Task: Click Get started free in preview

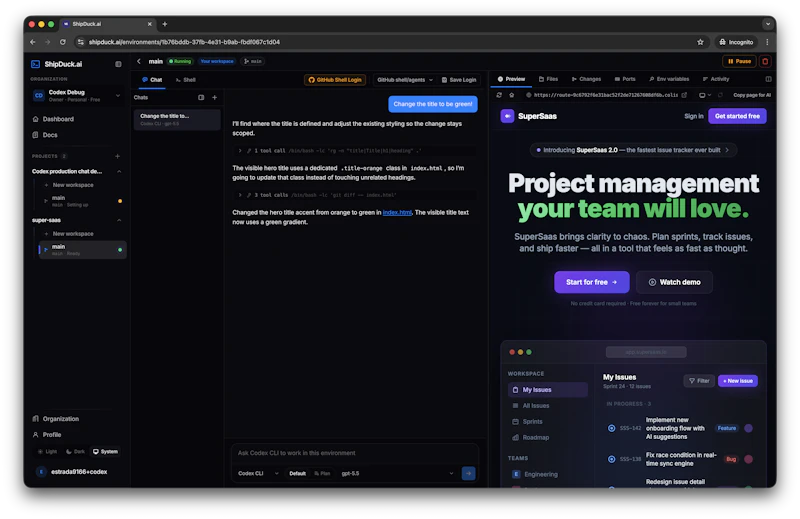Action: click(x=737, y=116)
